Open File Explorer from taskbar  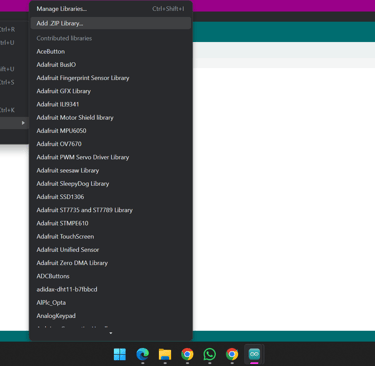(165, 354)
